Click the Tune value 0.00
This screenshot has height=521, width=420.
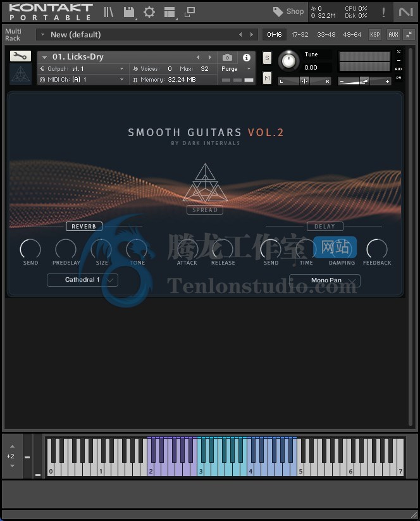[x=311, y=68]
